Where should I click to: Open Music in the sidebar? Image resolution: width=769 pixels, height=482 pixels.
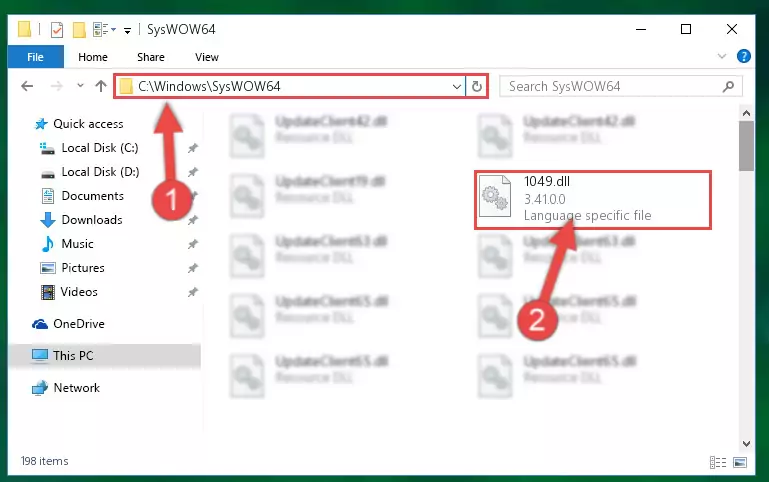(77, 244)
